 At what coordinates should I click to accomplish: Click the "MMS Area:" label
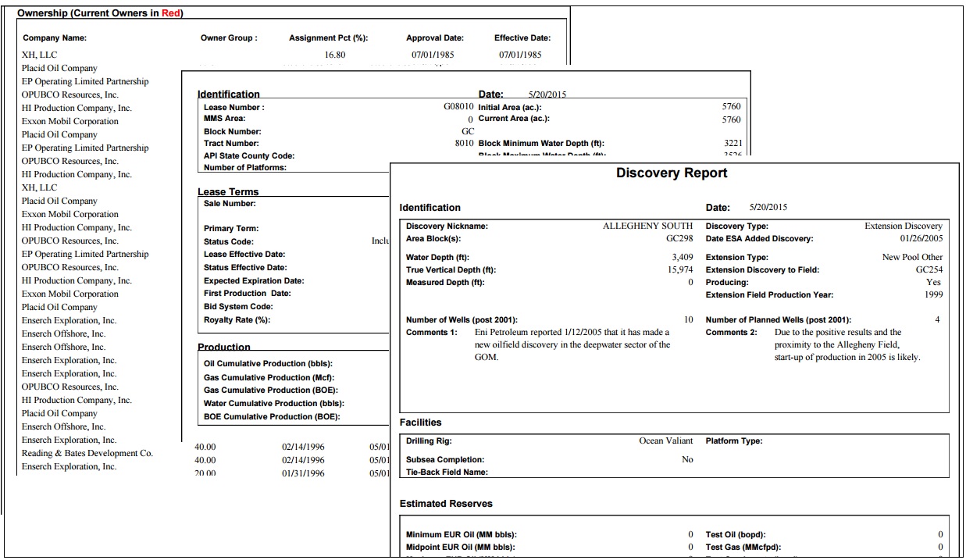pyautogui.click(x=224, y=119)
